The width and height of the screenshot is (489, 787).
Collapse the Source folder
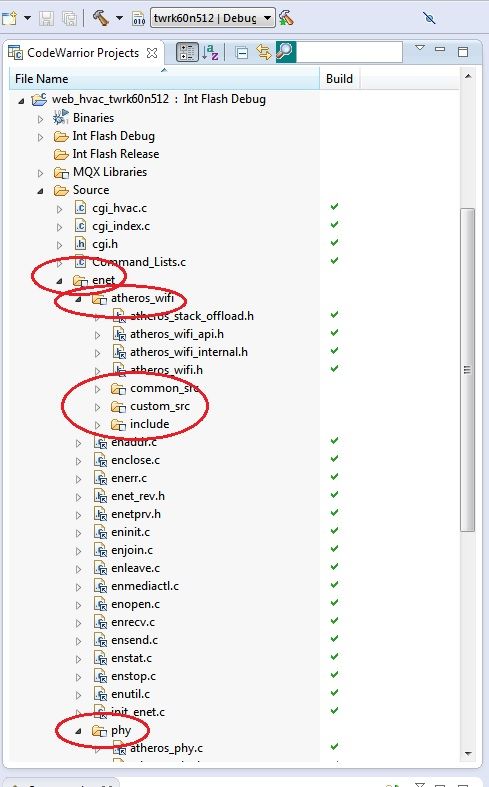(x=41, y=191)
